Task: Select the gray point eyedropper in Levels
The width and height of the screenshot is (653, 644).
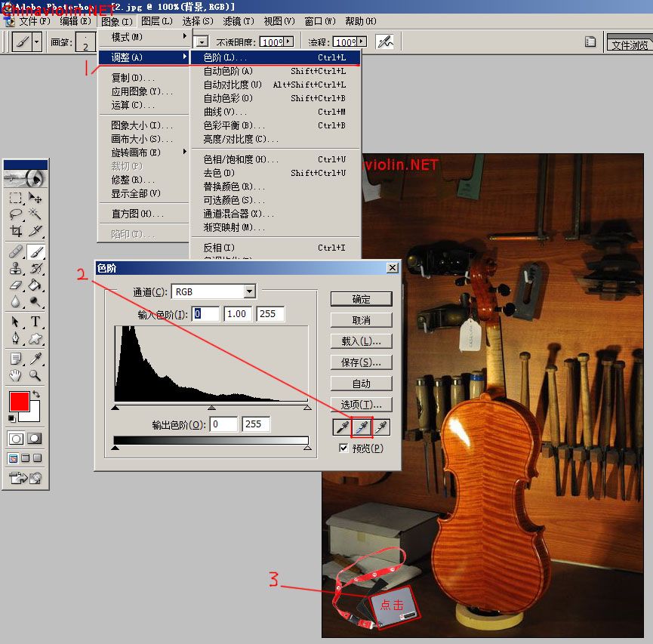Action: tap(362, 428)
